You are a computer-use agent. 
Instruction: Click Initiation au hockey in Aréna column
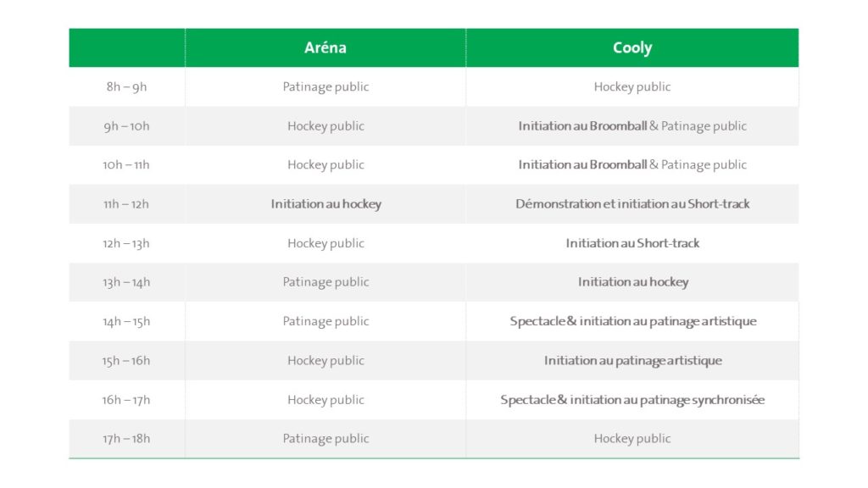(326, 204)
